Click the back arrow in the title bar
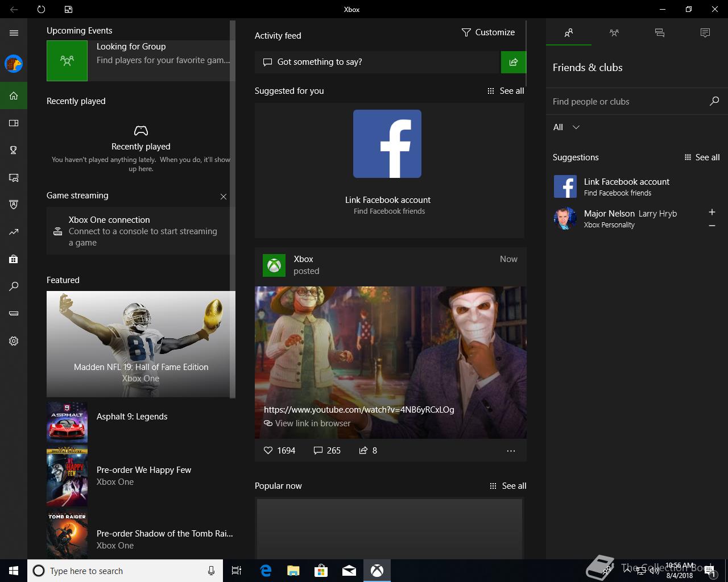Viewport: 728px width, 582px height. 14,9
